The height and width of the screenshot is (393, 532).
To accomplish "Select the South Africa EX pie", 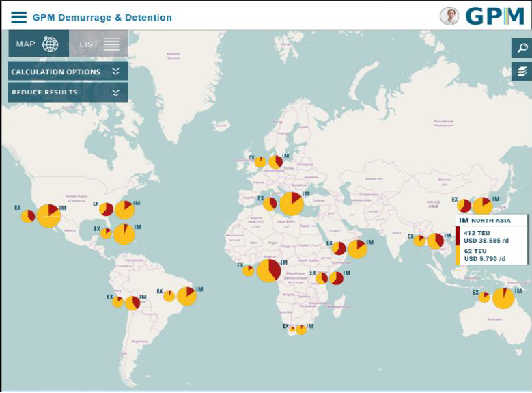I will tap(292, 329).
